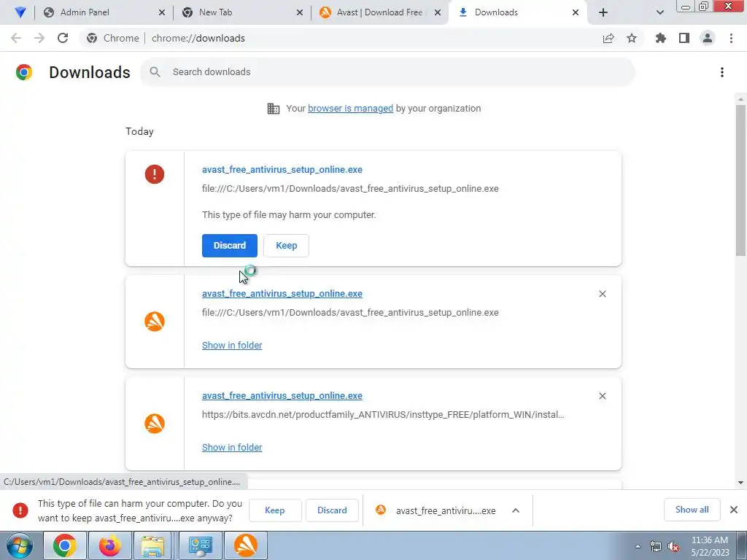Open the Avast app in the taskbar

coord(246,545)
